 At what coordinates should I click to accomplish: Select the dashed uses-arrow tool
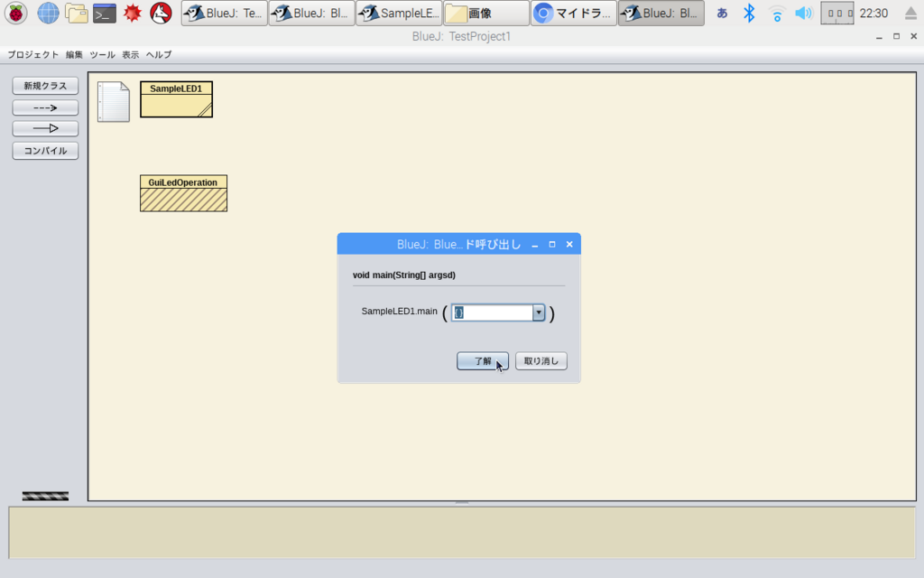pos(45,107)
